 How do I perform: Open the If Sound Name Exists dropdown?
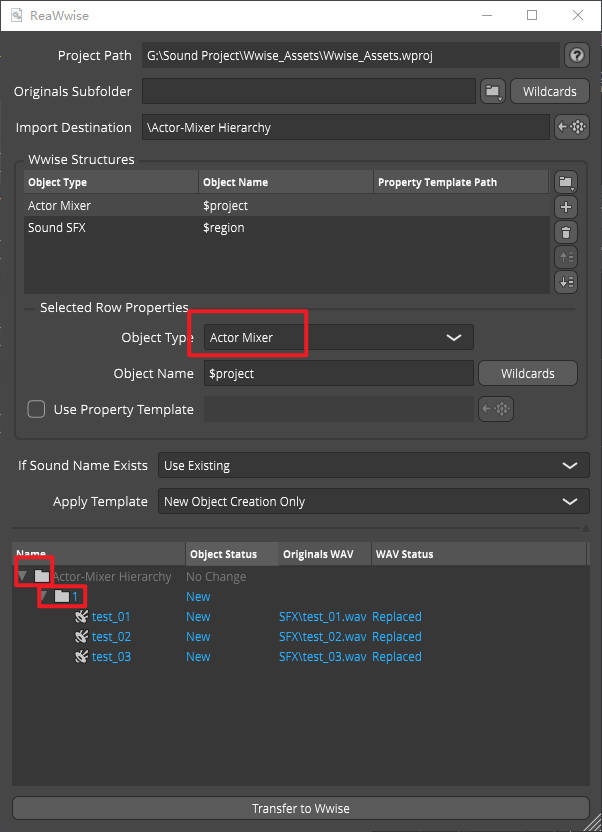pyautogui.click(x=570, y=465)
